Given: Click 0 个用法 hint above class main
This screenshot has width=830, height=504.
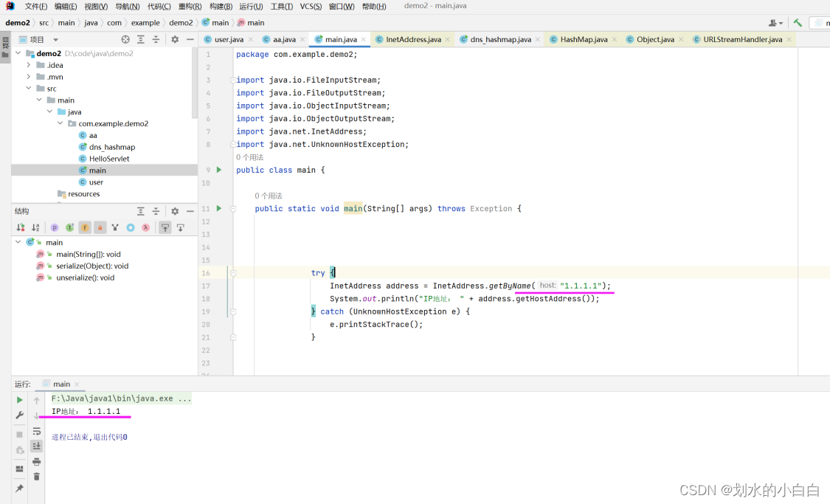Looking at the screenshot, I should (x=249, y=157).
